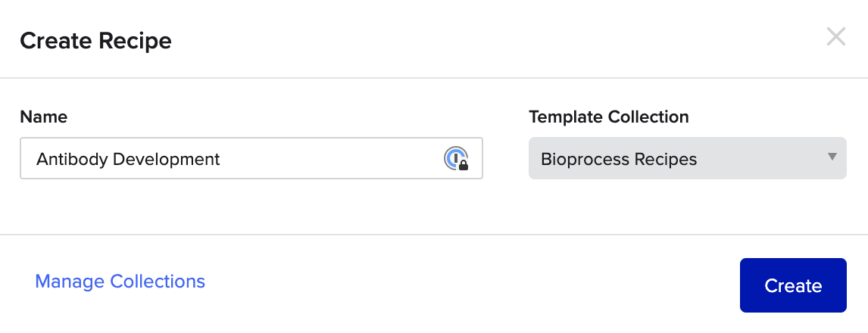
Task: Click inside the Name input field
Action: (251, 158)
